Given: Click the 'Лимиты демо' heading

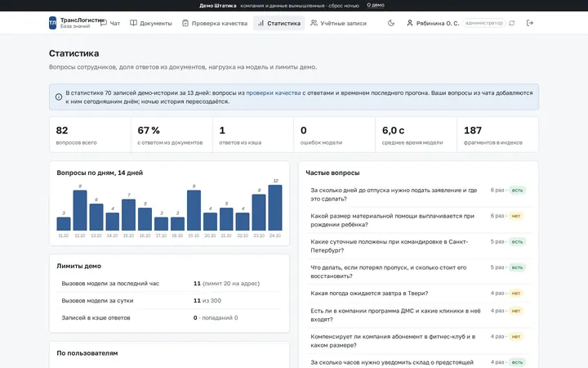Looking at the screenshot, I should pos(78,266).
